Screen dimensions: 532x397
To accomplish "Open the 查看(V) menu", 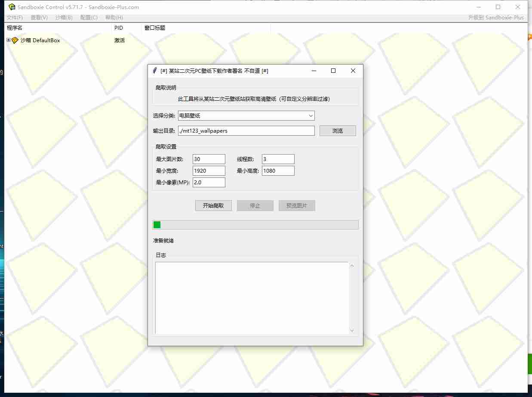I will coord(39,18).
